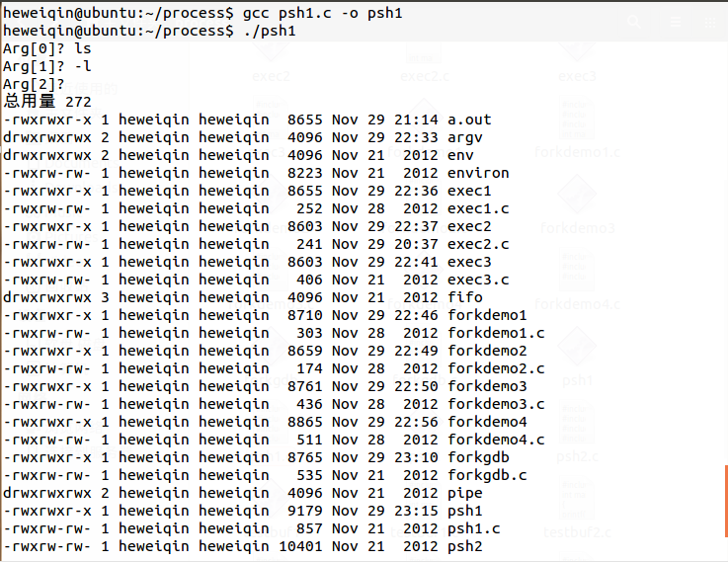This screenshot has width=728, height=562.
Task: Click the 'forkdemo2.c' file name
Action: [x=496, y=368]
